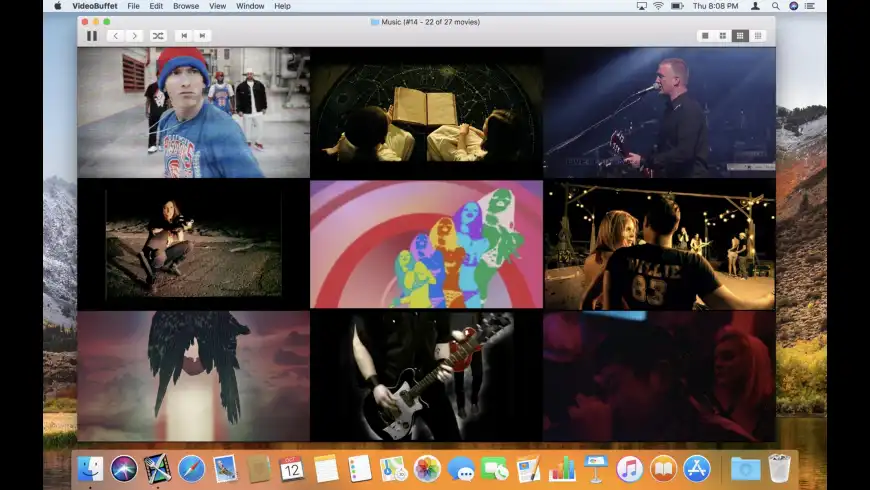This screenshot has height=490, width=870.
Task: Select the video of singer at microphone
Action: coord(659,113)
